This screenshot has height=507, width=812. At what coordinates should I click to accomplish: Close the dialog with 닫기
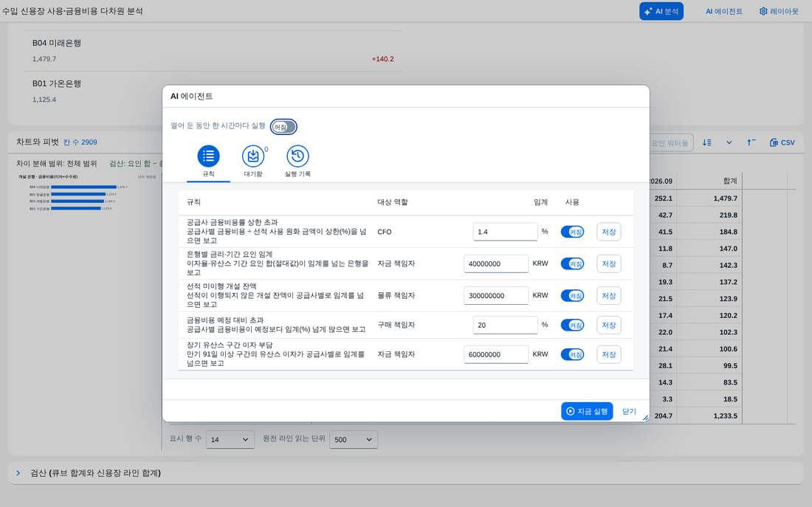pyautogui.click(x=629, y=411)
